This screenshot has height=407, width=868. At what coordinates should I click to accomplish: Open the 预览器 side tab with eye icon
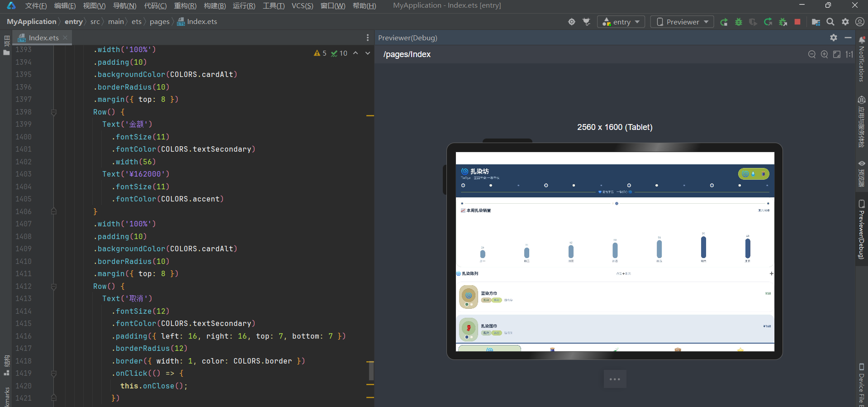(x=862, y=174)
